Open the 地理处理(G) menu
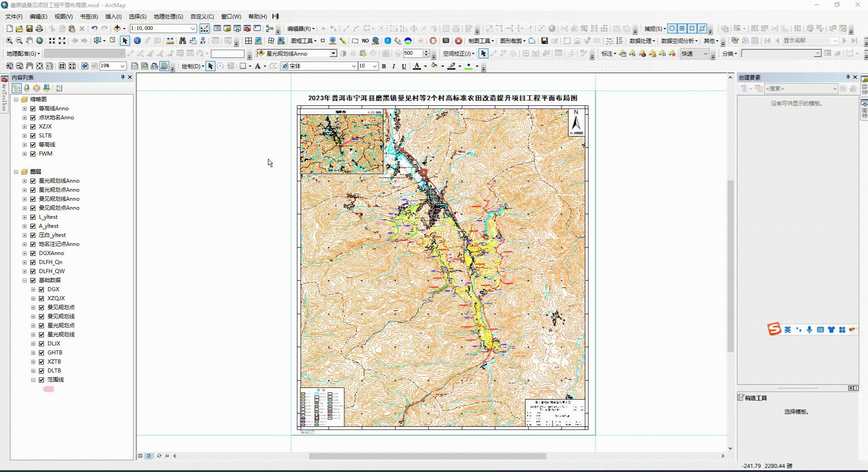The image size is (868, 472). coord(167,16)
